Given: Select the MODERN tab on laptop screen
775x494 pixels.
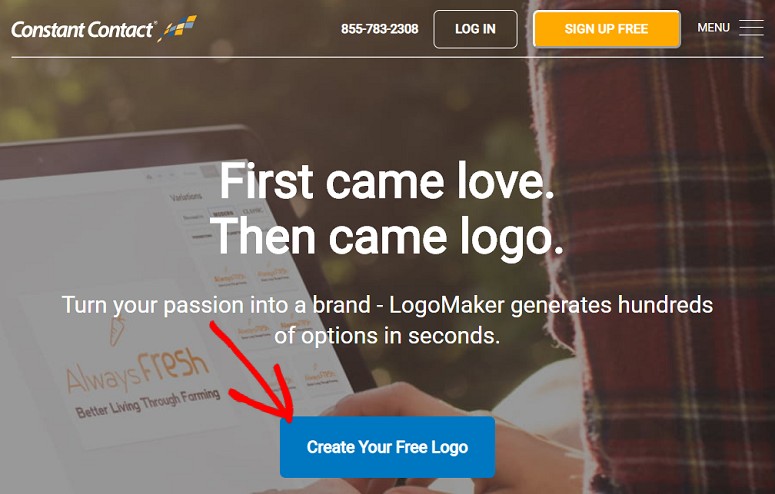Looking at the screenshot, I should [x=223, y=213].
